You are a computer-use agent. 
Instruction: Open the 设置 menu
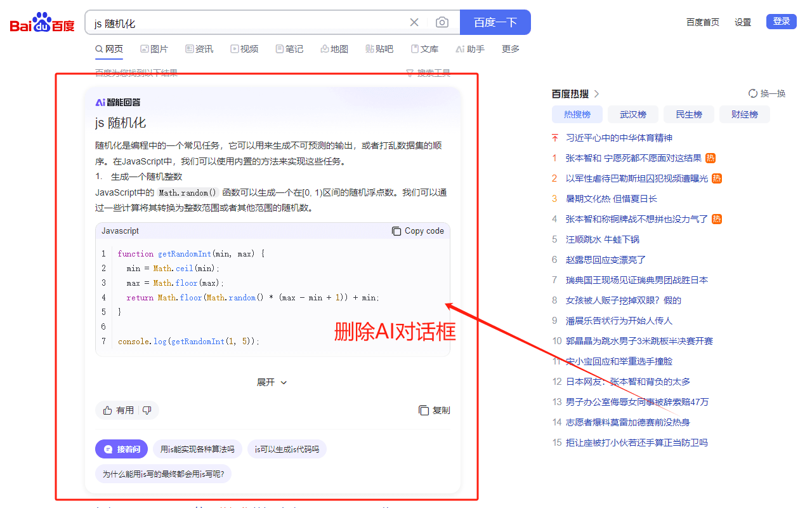[x=743, y=22]
